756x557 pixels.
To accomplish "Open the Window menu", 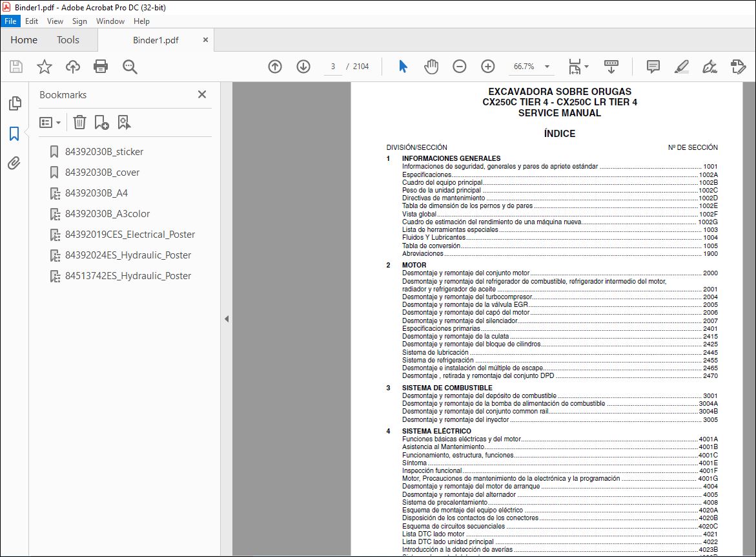I will (110, 21).
